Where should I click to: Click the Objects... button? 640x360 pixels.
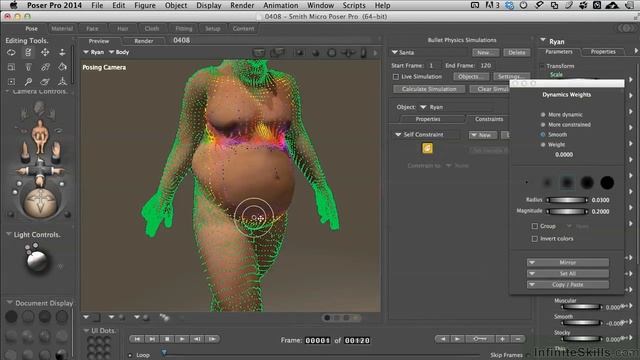click(x=471, y=77)
